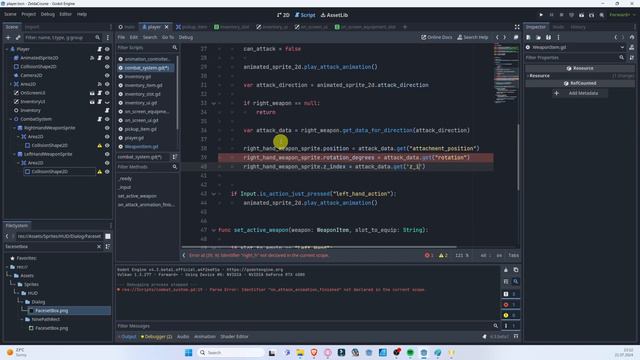Click signal icon on AnimatedSprite2D row
Viewport: 640px width, 360px height.
coord(92,58)
